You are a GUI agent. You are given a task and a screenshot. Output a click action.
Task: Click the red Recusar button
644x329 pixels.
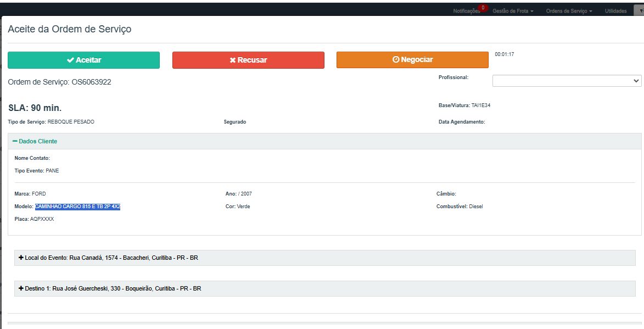click(249, 60)
